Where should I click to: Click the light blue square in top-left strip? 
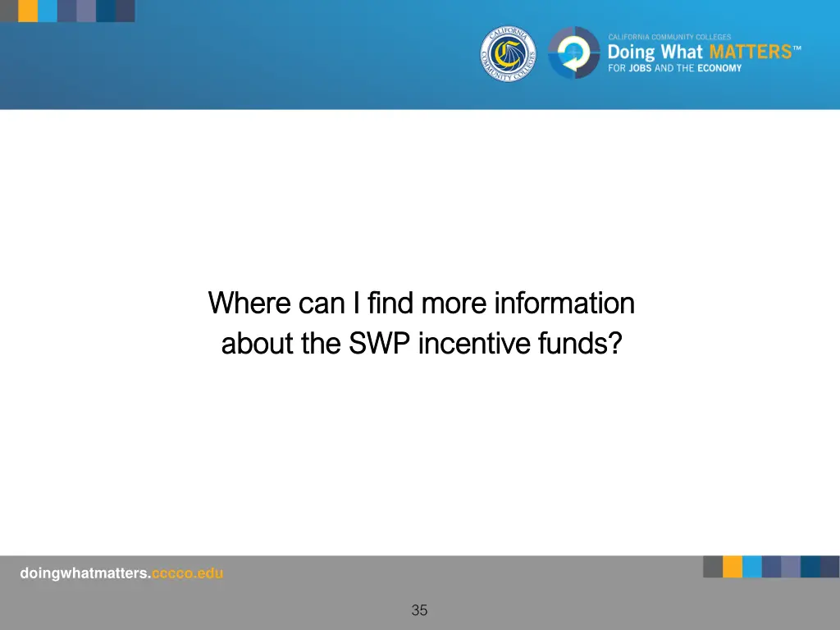(x=48, y=11)
